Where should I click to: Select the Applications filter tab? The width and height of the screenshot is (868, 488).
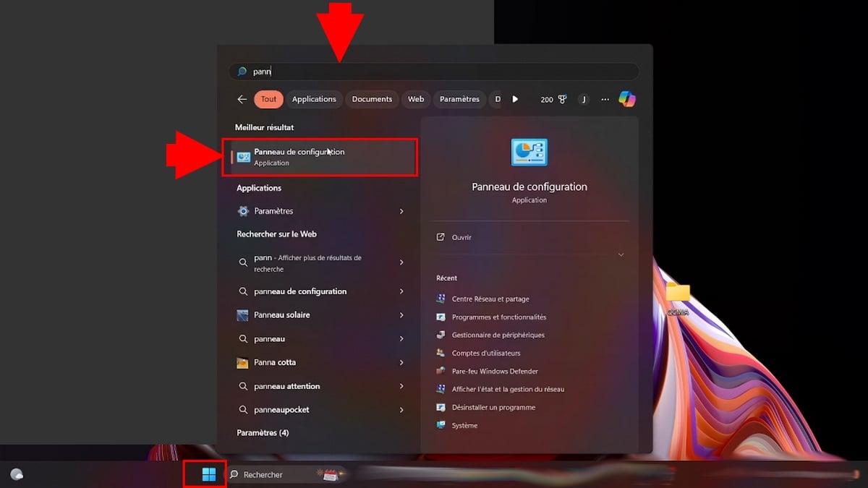coord(314,99)
